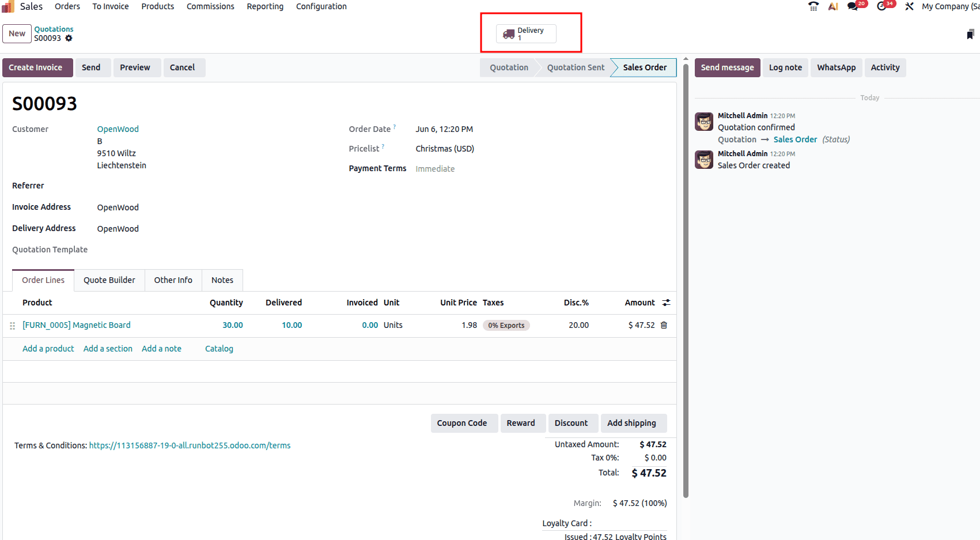Create a new record with New button
The image size is (980, 540).
click(17, 33)
